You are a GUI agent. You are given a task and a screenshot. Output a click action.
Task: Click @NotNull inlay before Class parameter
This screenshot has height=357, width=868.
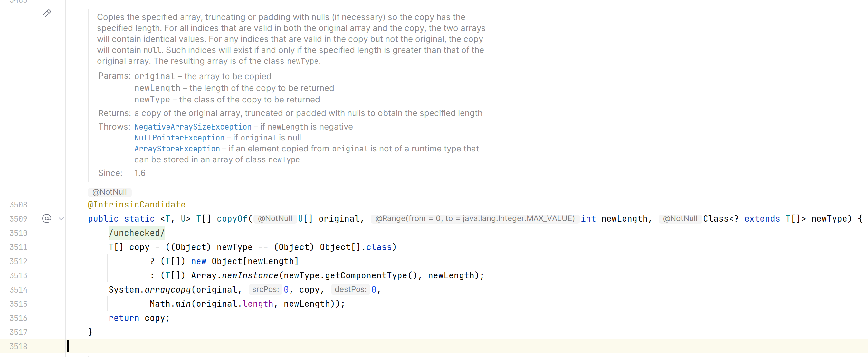pos(680,218)
